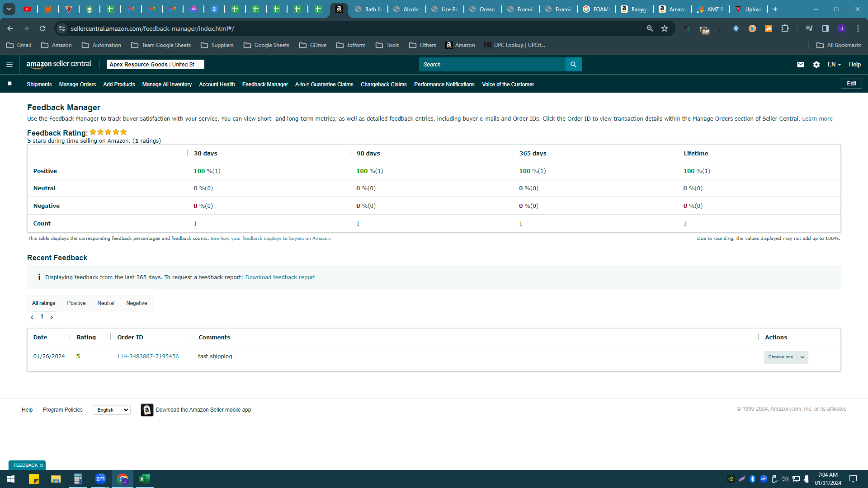Bookmark this page with star icon
This screenshot has height=488, width=868.
(665, 28)
